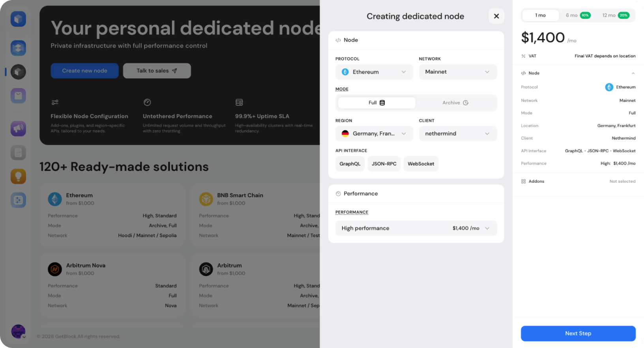Select the puzzle-piece icon near sidebar bottom
The image size is (644, 348).
(x=18, y=200)
